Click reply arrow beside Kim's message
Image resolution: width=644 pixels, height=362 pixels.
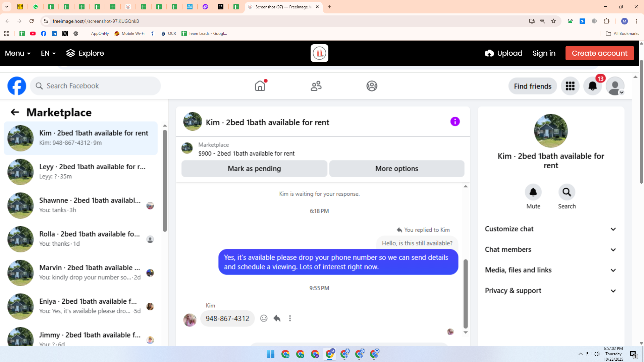point(277,318)
